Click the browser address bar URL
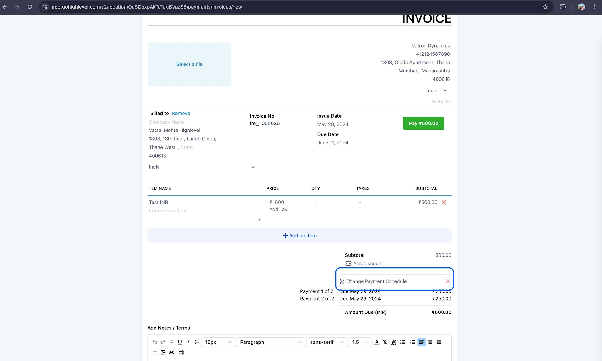602x361 pixels. [x=147, y=7]
